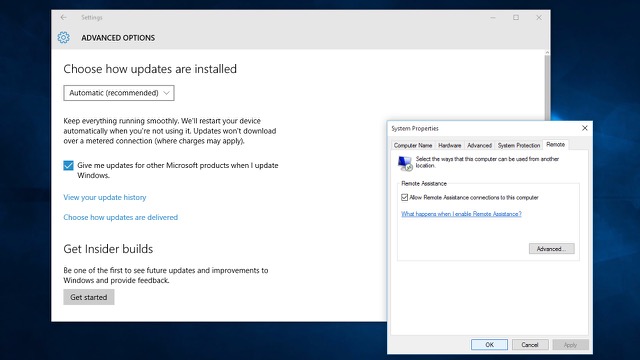The image size is (640, 360).
Task: Click Cancel in System Properties
Action: [x=530, y=344]
